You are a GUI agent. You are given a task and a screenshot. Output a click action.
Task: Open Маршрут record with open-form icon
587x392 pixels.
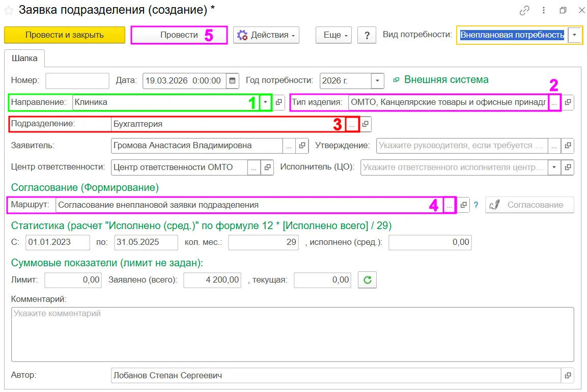coord(463,205)
